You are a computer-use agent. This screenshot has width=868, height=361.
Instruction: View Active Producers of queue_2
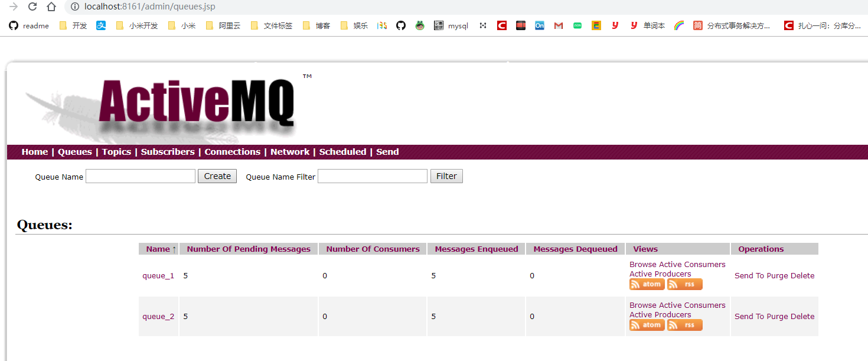click(660, 314)
